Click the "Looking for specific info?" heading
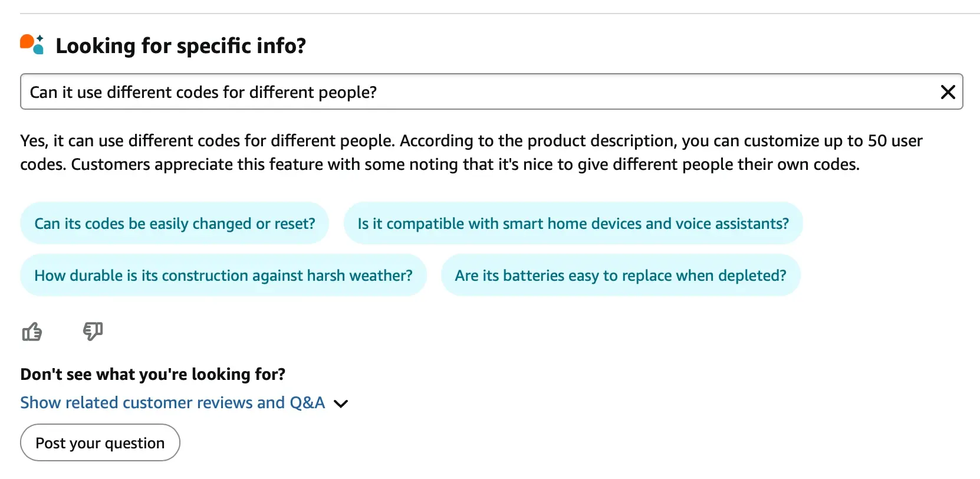The image size is (980, 479). (x=180, y=45)
